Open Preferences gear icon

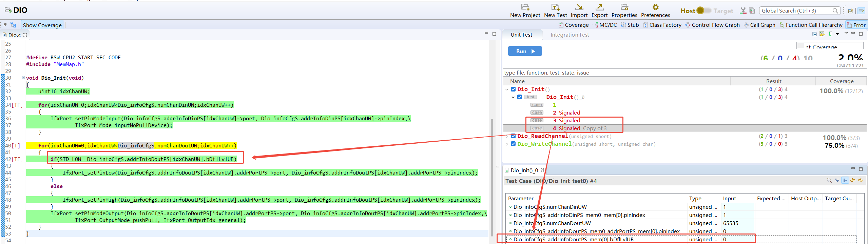tap(655, 7)
